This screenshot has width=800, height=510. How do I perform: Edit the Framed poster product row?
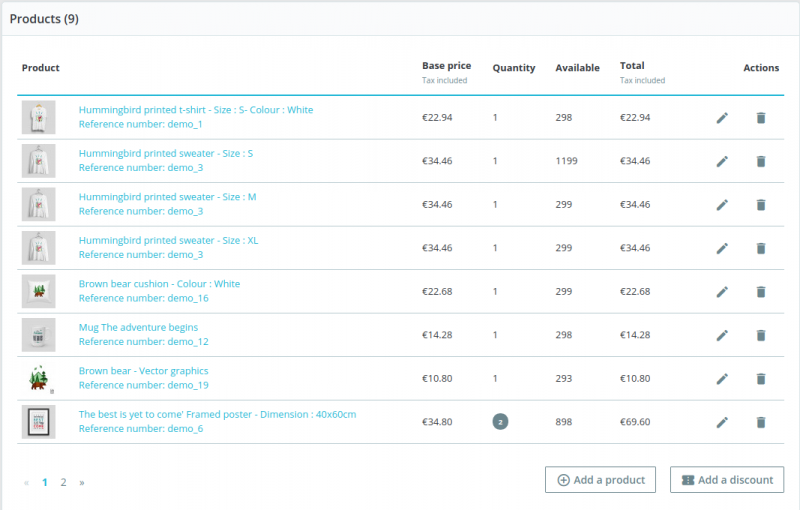722,422
